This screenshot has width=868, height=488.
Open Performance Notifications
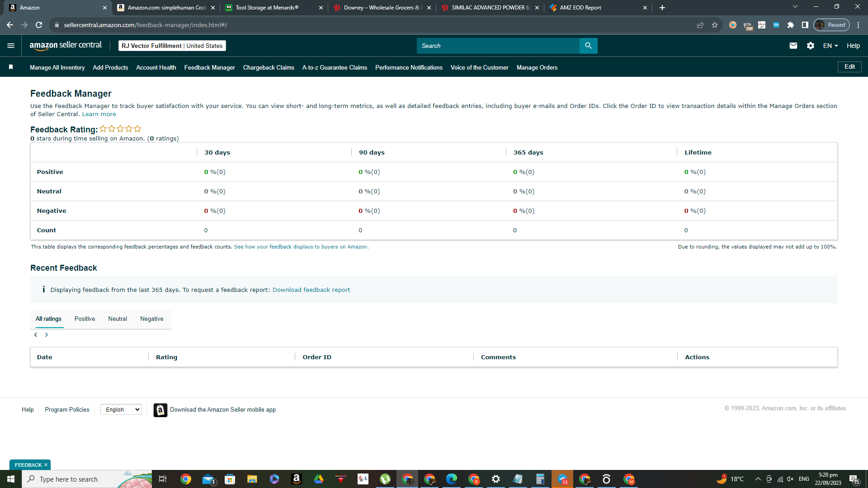[409, 67]
